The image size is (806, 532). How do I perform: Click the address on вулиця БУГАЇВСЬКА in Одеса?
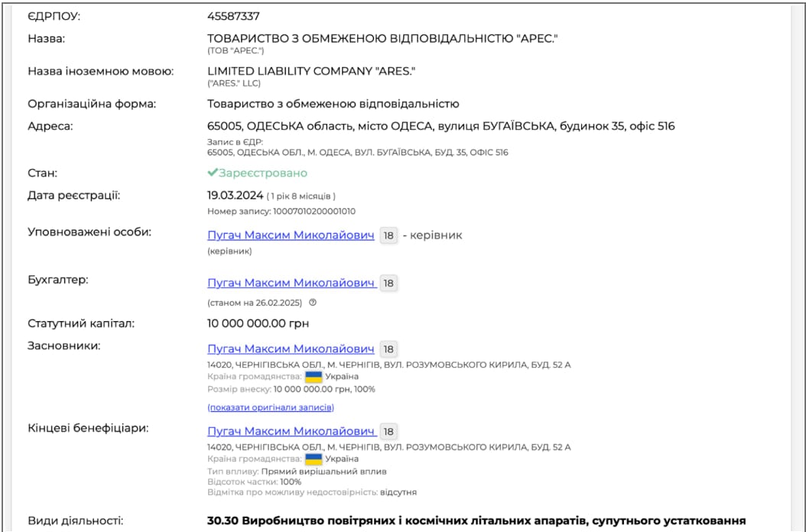coord(440,126)
